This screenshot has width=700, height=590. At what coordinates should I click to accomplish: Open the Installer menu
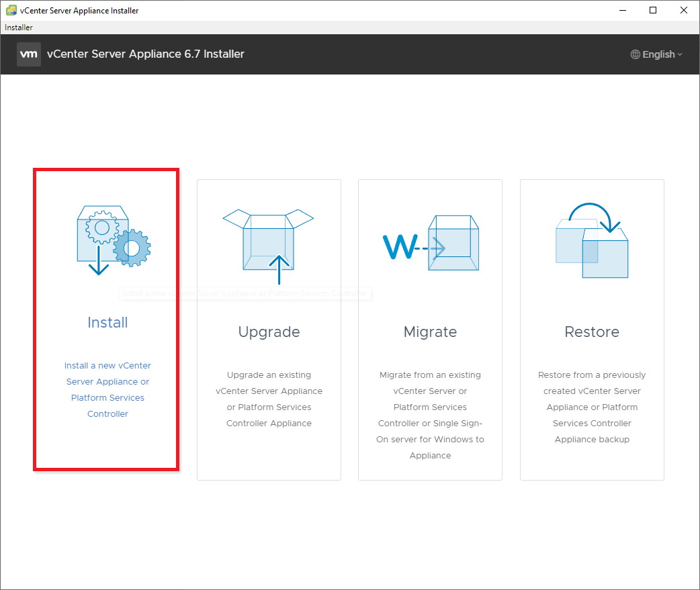pyautogui.click(x=19, y=28)
